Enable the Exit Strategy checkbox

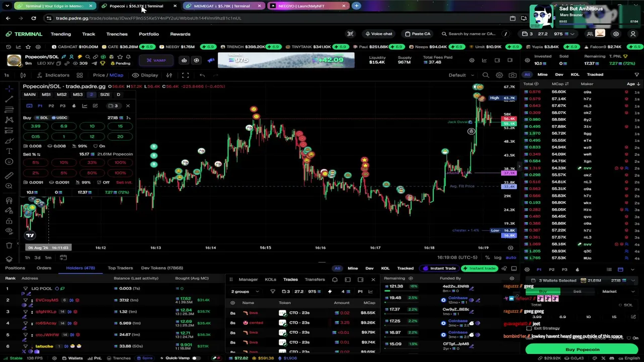tap(529, 328)
